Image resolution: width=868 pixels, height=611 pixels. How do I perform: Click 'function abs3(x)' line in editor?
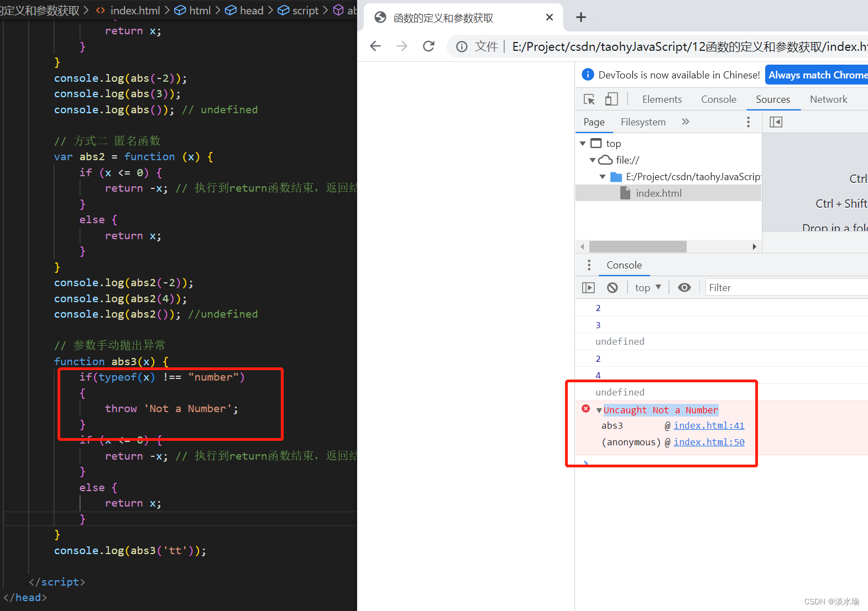(111, 361)
